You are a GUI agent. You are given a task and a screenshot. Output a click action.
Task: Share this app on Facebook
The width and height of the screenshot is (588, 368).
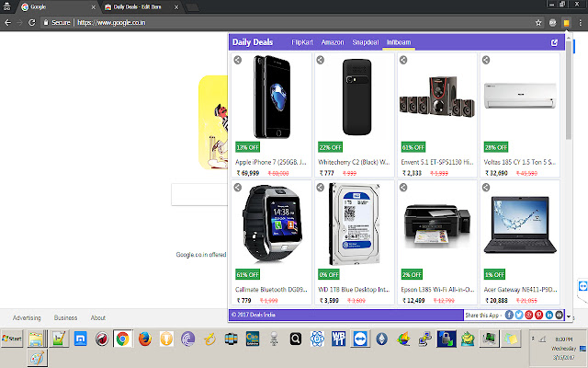pyautogui.click(x=509, y=315)
